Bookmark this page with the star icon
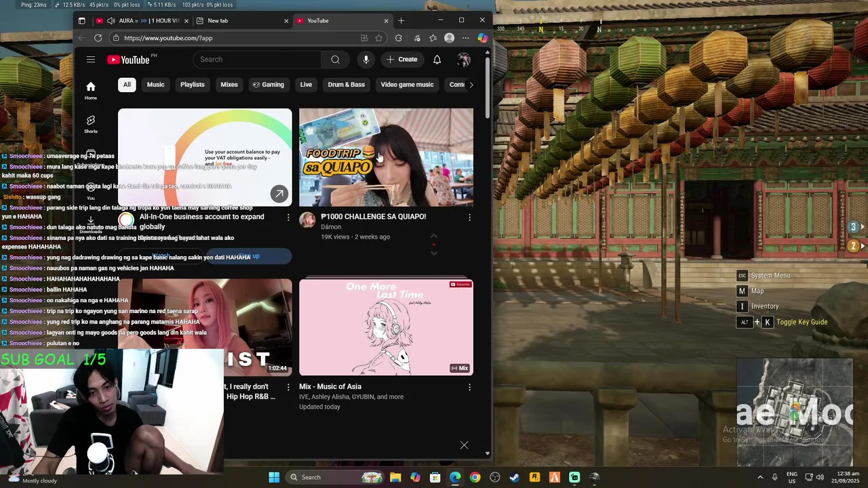Viewport: 868px width, 488px height. click(x=378, y=38)
